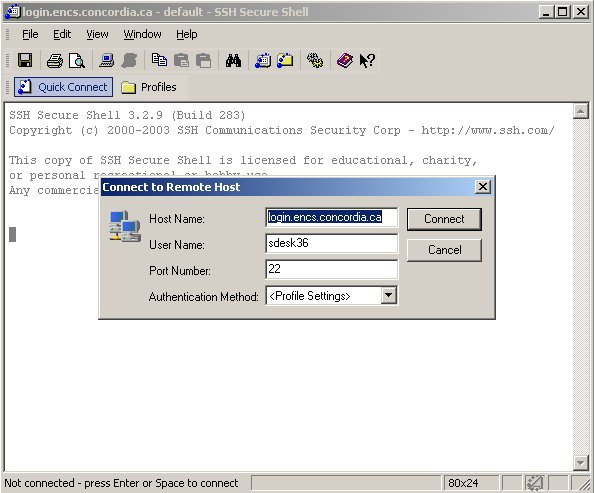Click the Print toolbar icon
The height and width of the screenshot is (493, 594).
tap(55, 60)
